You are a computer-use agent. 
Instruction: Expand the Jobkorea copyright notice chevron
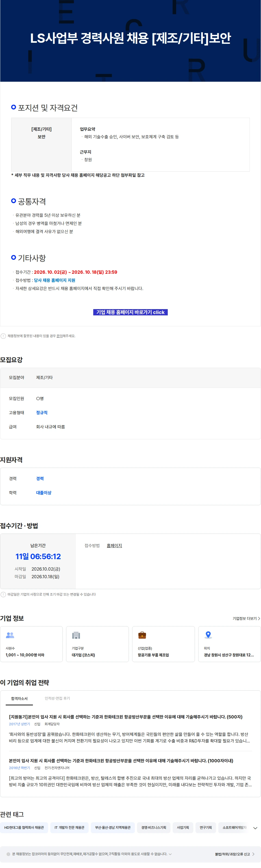point(170,854)
